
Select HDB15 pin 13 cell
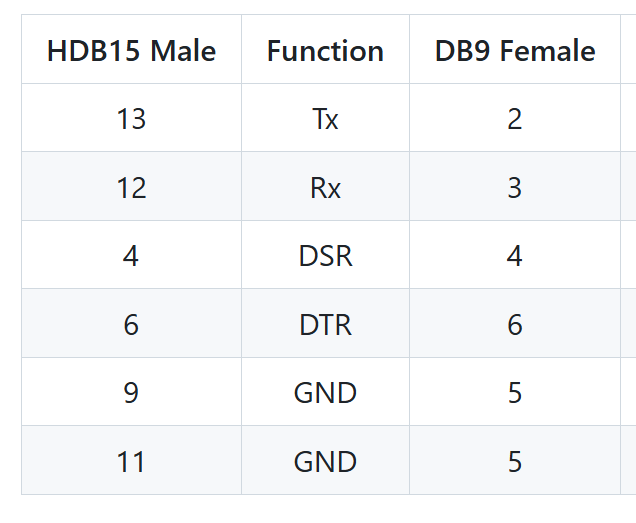coord(131,119)
